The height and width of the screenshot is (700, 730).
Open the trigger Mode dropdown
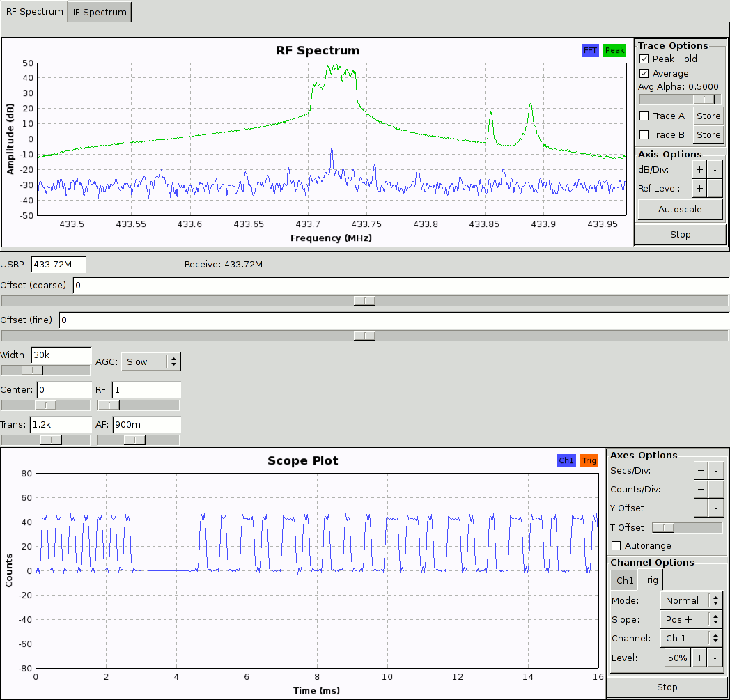point(692,600)
